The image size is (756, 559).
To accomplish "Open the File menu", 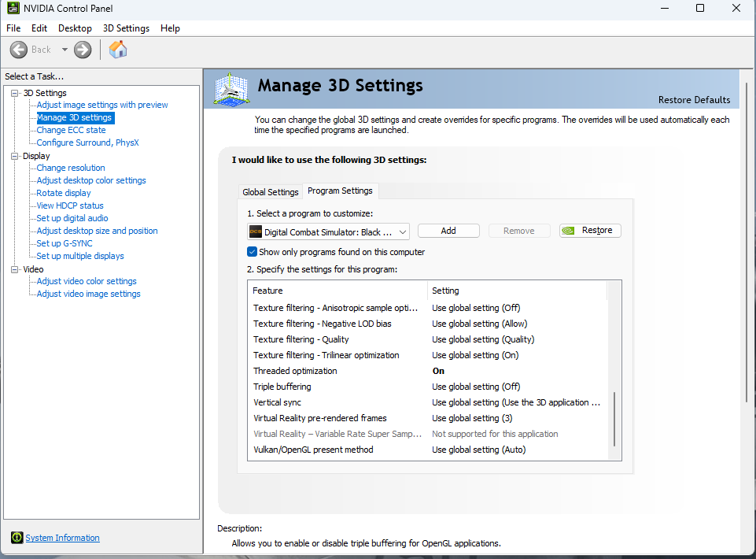I will coord(13,28).
